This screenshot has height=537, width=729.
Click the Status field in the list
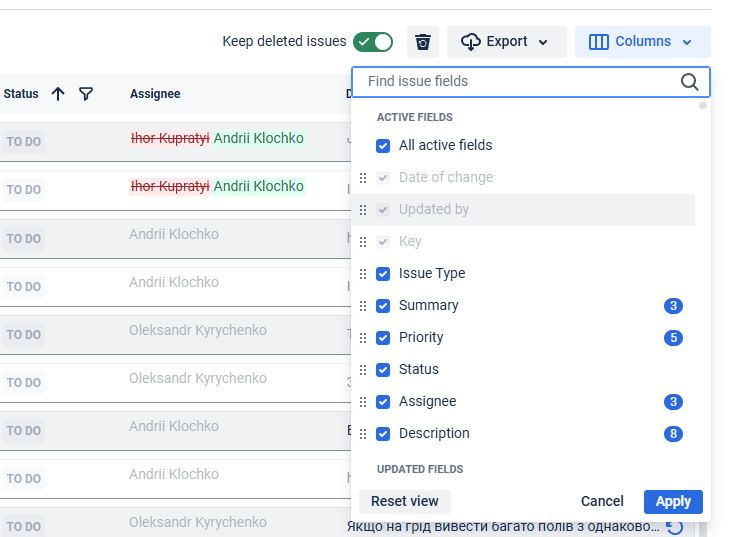click(418, 370)
